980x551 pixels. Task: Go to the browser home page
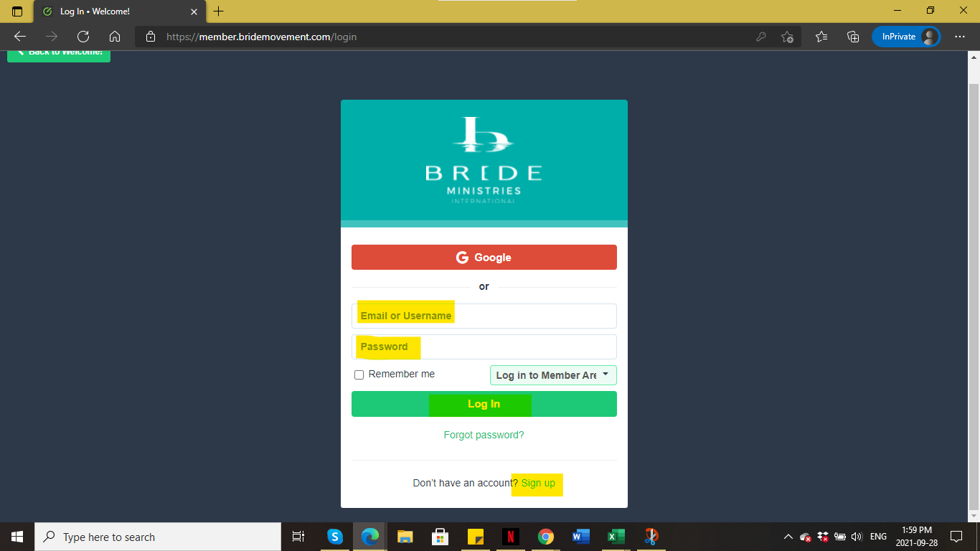pyautogui.click(x=115, y=37)
